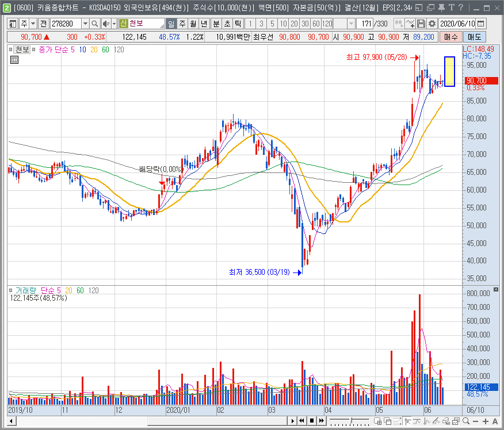Zoom in with the plus icon
The height and width of the screenshot is (430, 504).
486,421
